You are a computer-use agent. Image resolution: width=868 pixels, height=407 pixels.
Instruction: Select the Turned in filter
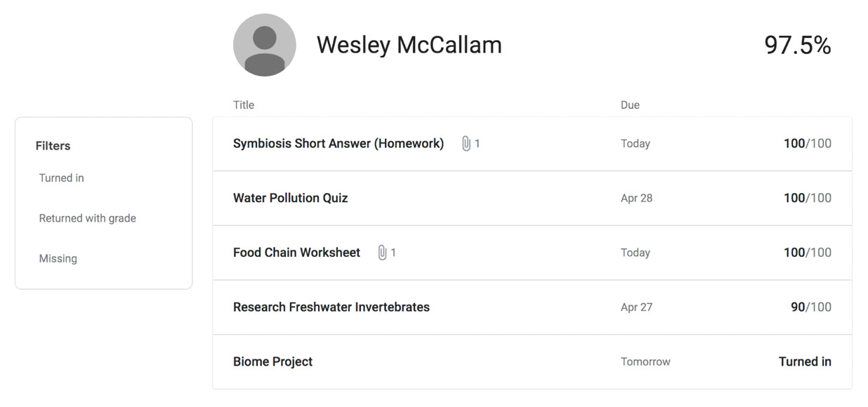(x=62, y=178)
